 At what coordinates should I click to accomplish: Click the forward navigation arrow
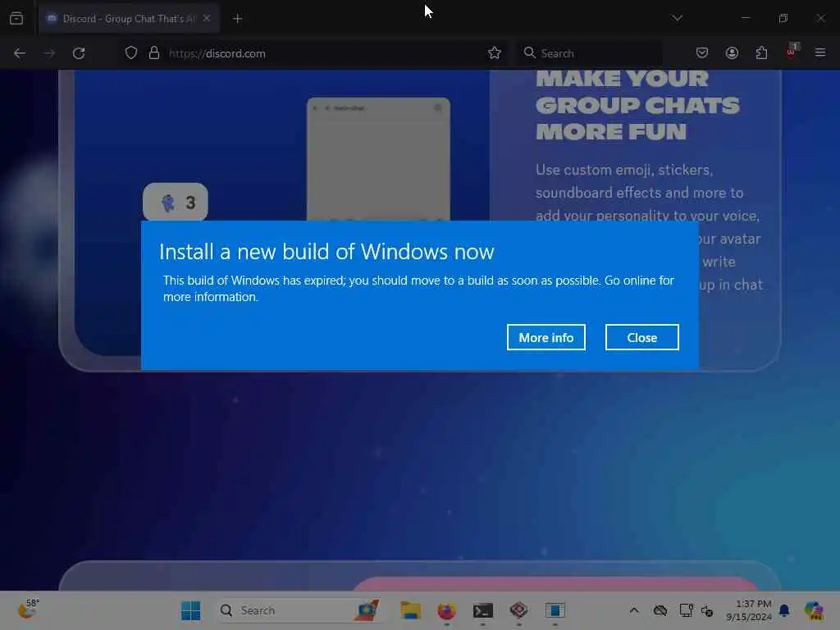pyautogui.click(x=49, y=53)
